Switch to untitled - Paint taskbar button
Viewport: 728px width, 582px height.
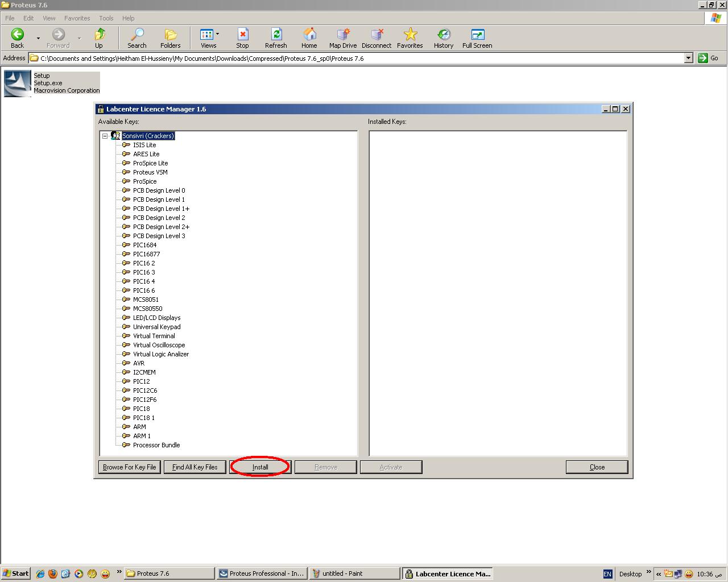coord(354,573)
